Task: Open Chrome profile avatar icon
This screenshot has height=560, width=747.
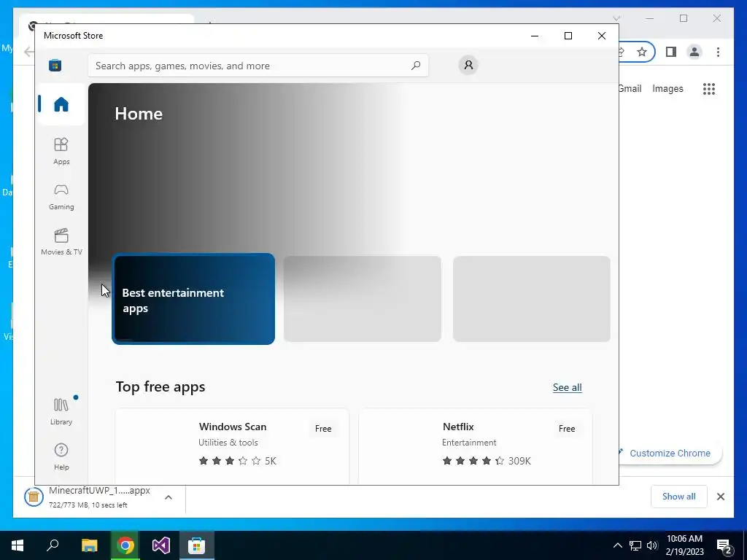Action: click(694, 52)
